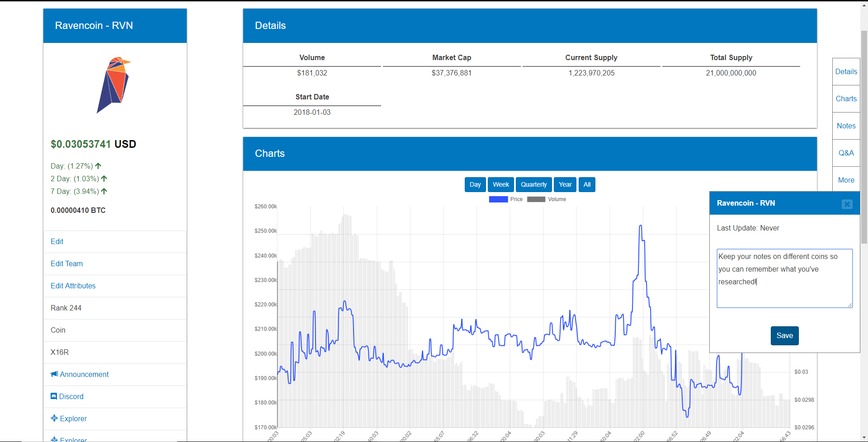Viewport: 868px width, 442px height.
Task: Open the Discord chat icon
Action: click(54, 396)
